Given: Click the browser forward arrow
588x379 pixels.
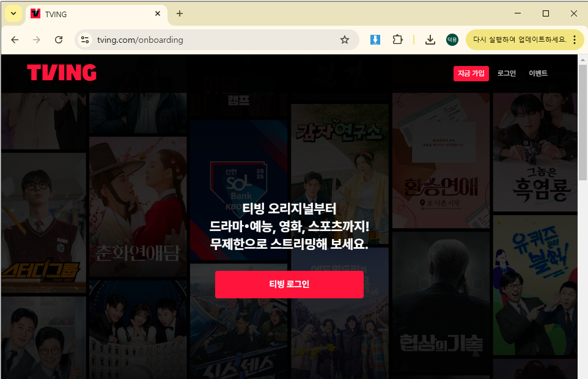Looking at the screenshot, I should coord(37,40).
